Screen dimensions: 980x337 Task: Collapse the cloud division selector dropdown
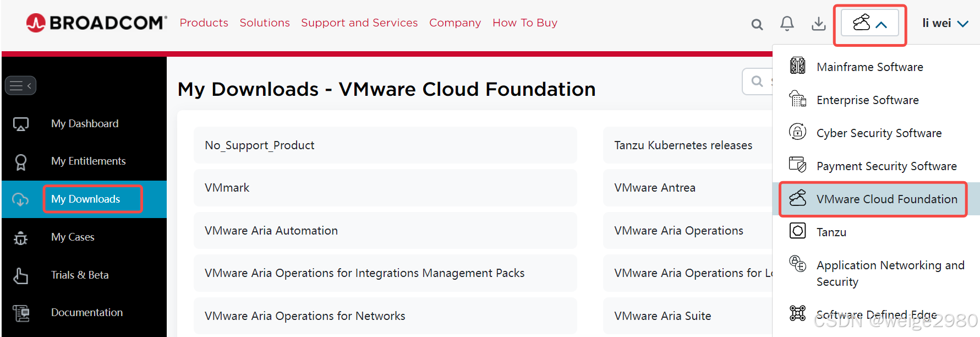point(870,24)
